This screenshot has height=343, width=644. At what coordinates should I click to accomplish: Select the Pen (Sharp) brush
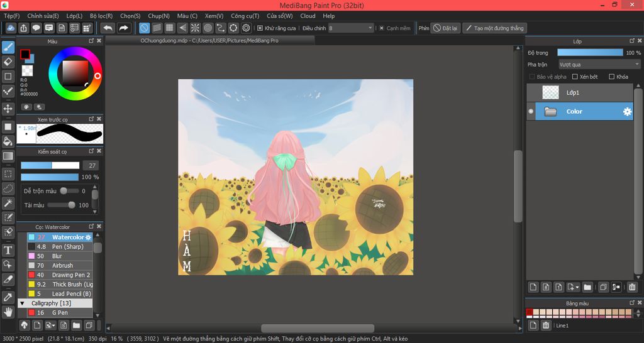[x=60, y=247]
